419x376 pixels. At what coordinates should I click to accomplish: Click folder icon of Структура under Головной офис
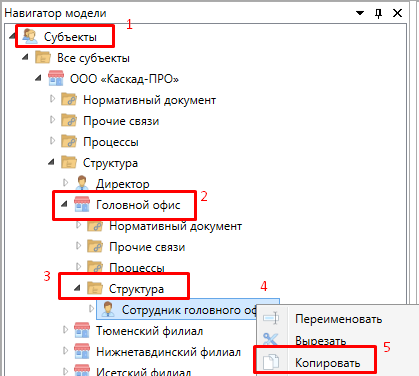95,288
